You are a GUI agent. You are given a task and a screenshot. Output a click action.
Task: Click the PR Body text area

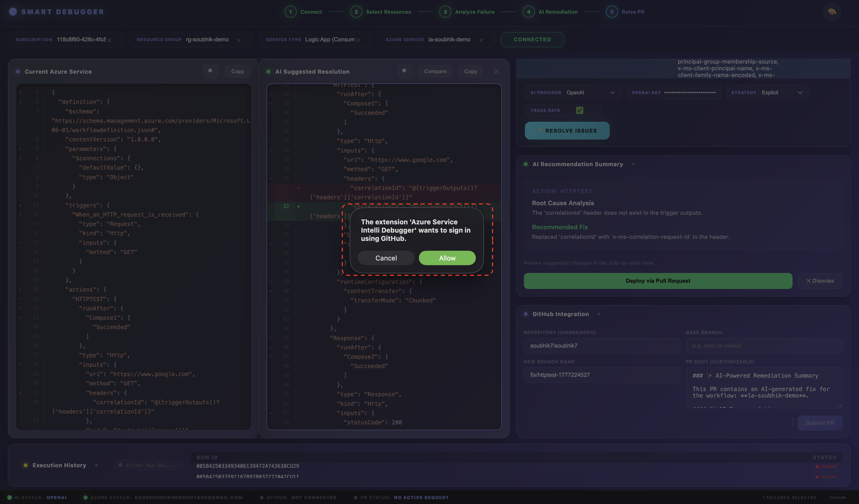764,387
